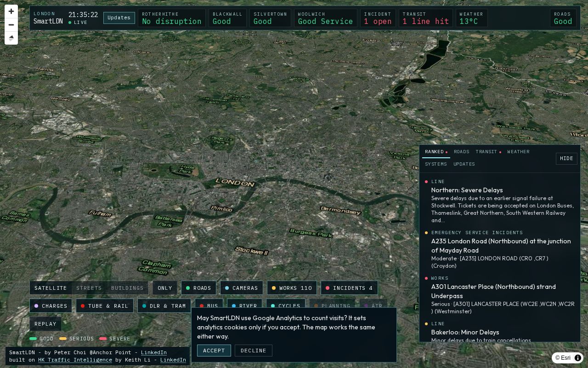Toggle the Roads layer
Screen dimensions: 588x368
[x=198, y=288]
